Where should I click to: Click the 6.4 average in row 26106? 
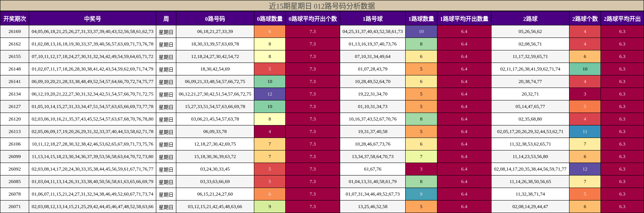464,144
